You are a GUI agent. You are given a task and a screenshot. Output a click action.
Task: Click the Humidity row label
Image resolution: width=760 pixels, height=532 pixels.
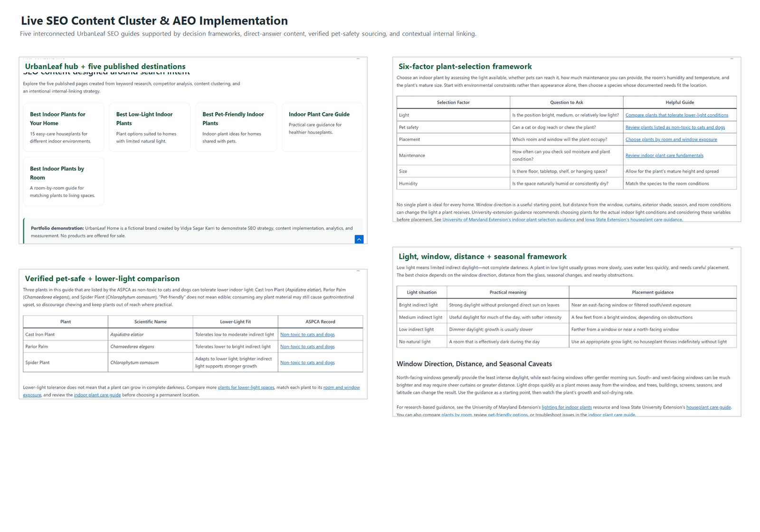(x=408, y=183)
